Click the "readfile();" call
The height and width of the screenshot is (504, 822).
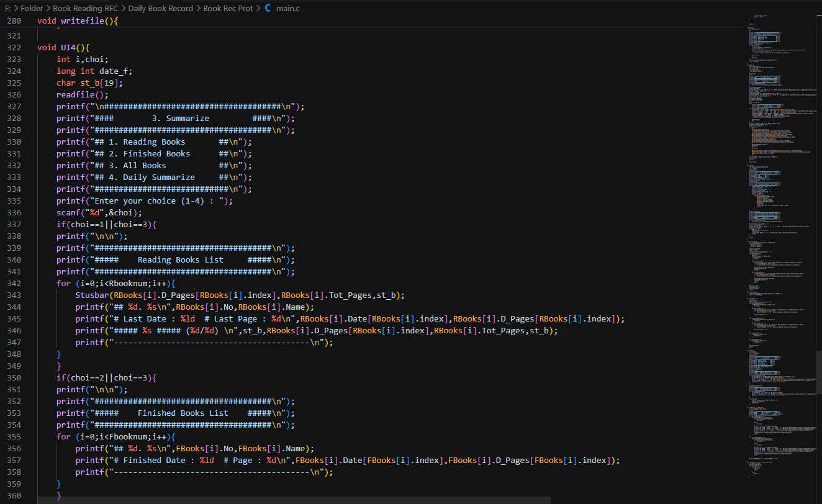(x=83, y=95)
